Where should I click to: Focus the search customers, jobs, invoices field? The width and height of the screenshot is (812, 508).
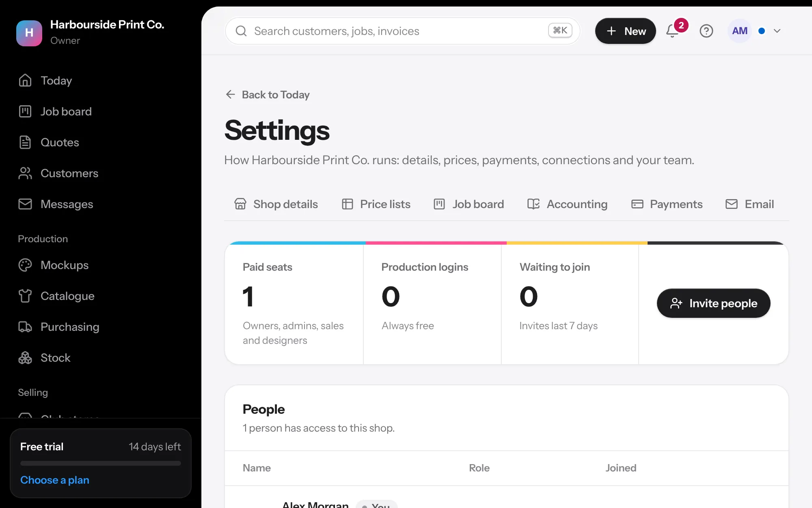403,31
